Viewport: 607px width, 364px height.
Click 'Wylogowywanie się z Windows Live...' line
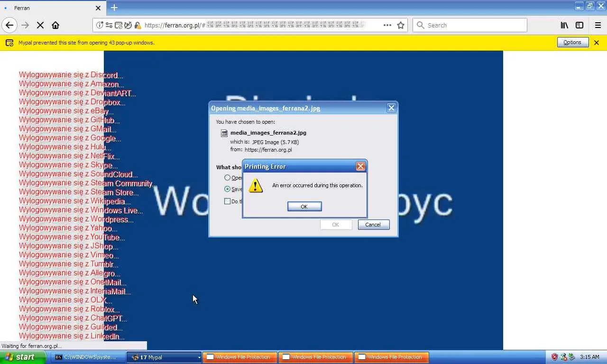(81, 210)
